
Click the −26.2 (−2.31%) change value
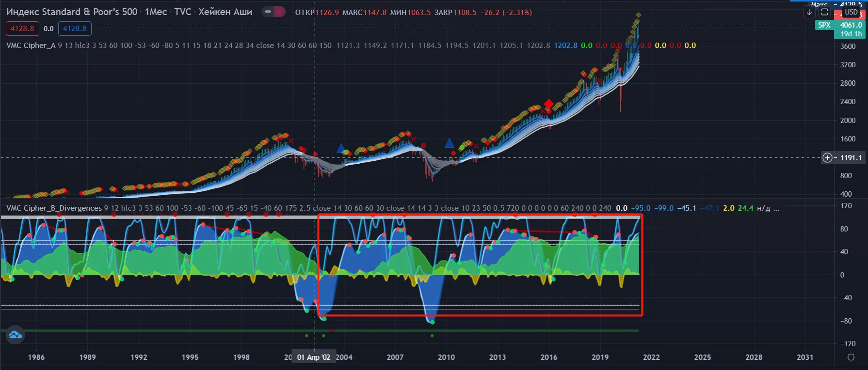coord(506,13)
